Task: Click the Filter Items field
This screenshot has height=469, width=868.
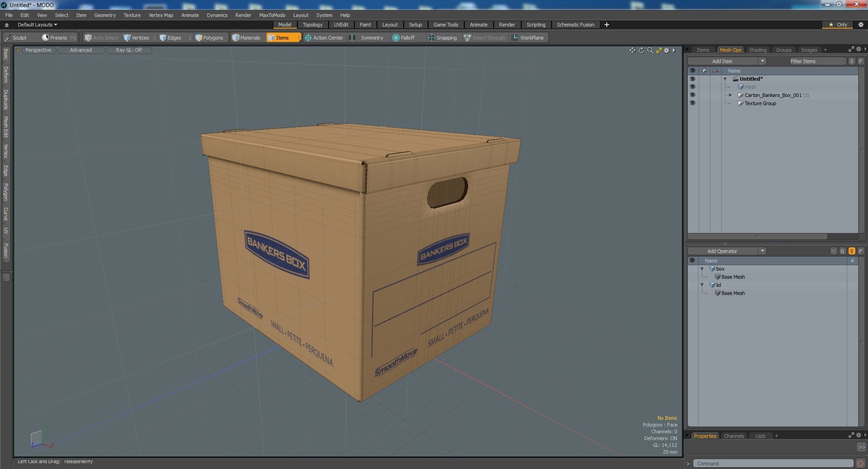Action: (817, 61)
